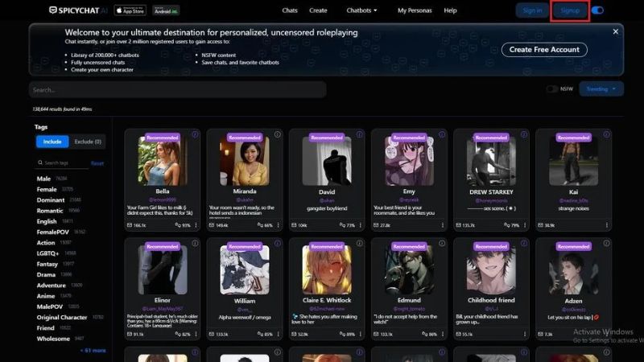
Task: Open the Help page
Action: [x=450, y=10]
